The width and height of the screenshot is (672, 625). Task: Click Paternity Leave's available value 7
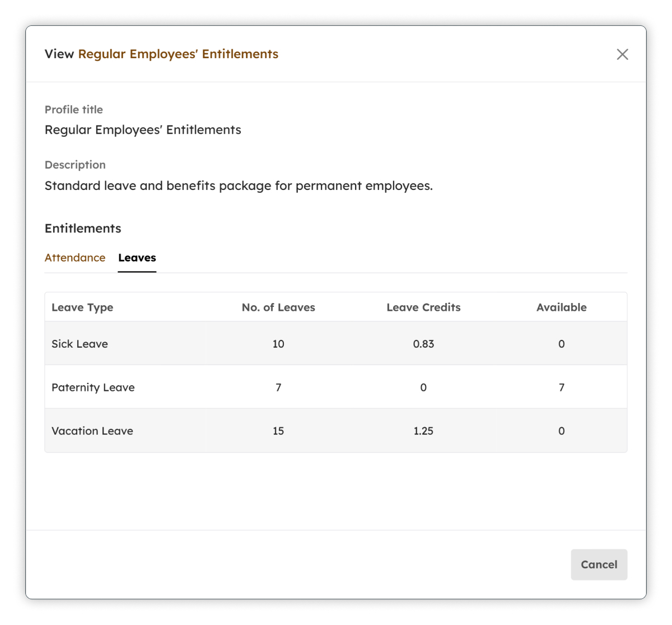click(x=562, y=388)
